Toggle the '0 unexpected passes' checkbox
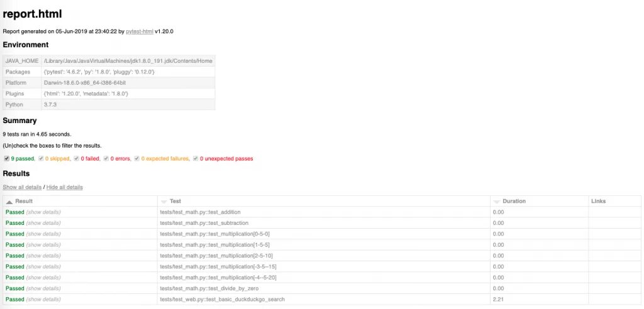 tap(196, 159)
